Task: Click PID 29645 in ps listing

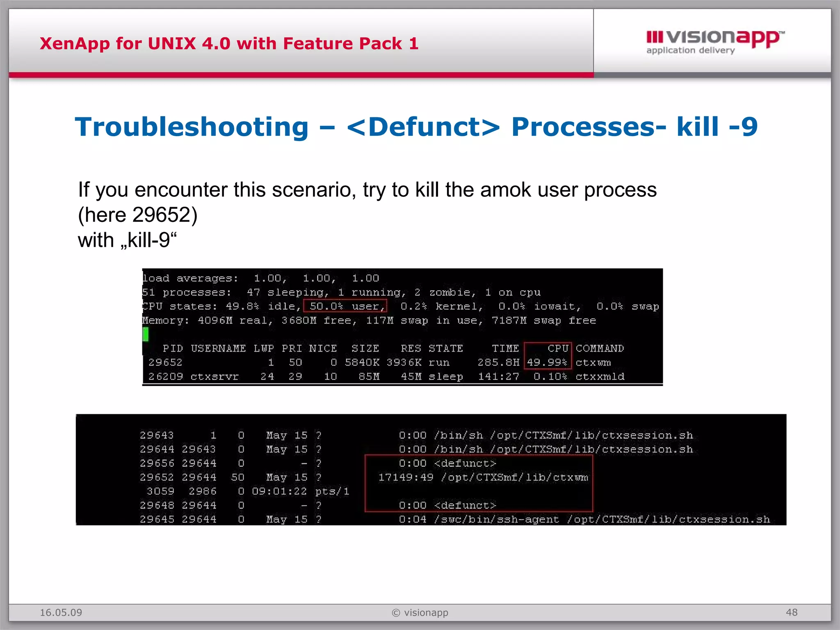Action: click(x=157, y=519)
